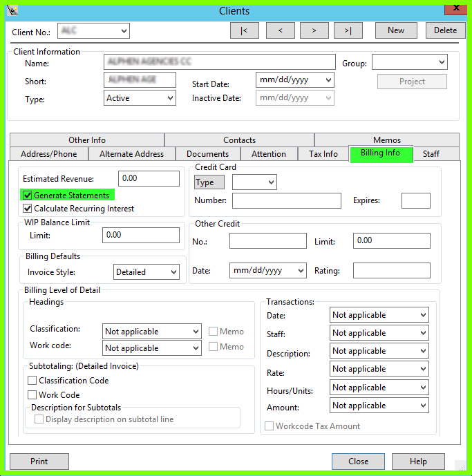Switch to the Tax Info tab
Image resolution: width=472 pixels, height=476 pixels.
[323, 154]
